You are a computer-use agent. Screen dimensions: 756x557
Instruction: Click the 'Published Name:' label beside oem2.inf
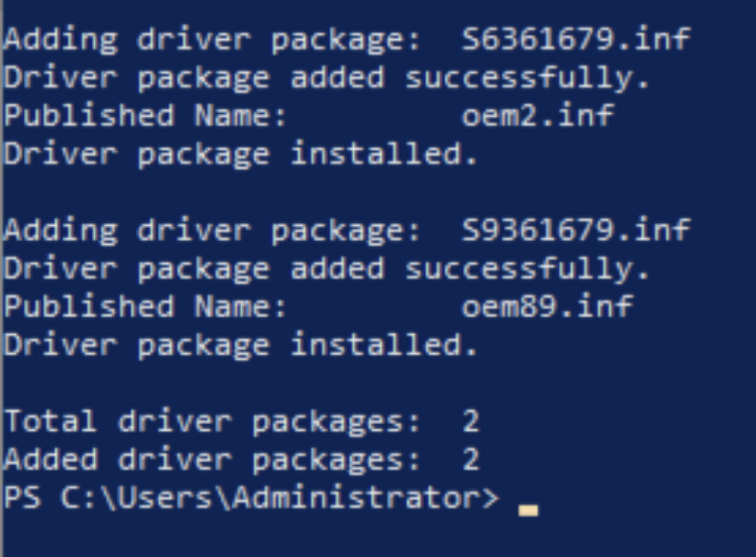click(145, 116)
